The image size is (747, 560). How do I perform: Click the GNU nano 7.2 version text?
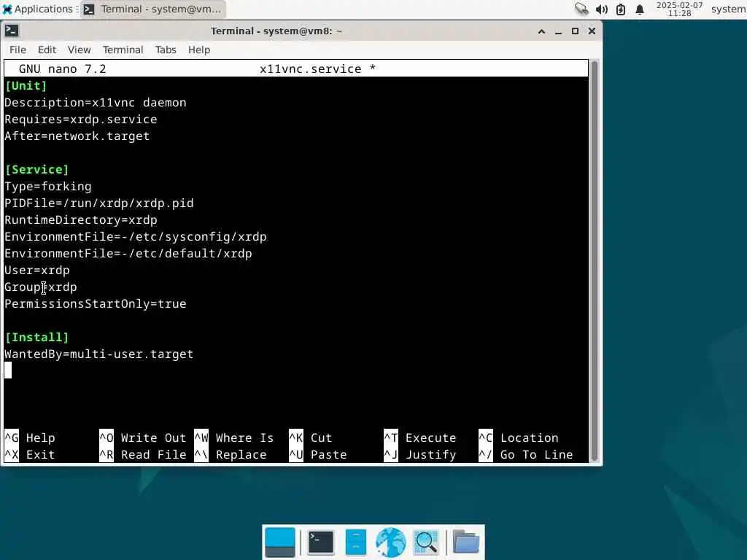[x=63, y=69]
